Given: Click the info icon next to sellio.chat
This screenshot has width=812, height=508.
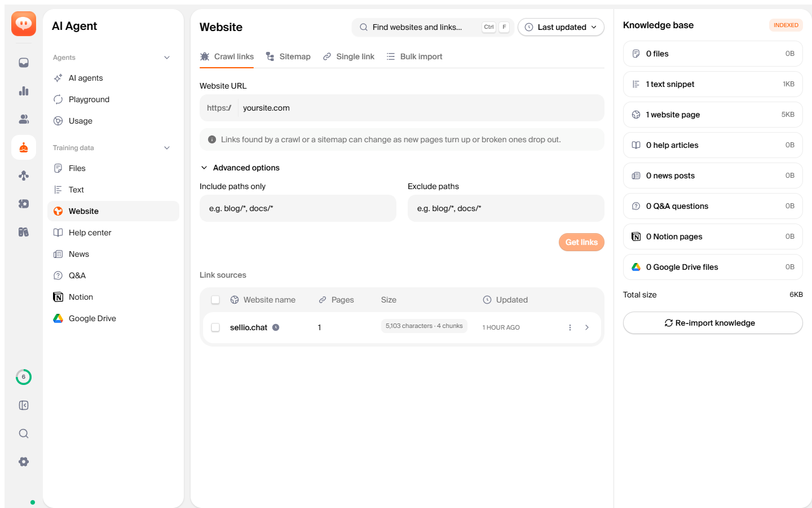Looking at the screenshot, I should pos(276,327).
